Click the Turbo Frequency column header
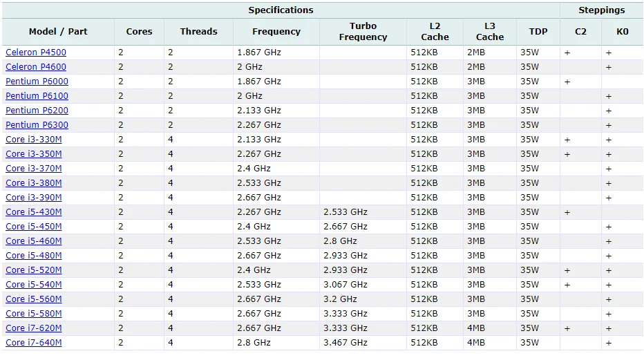 tap(363, 32)
